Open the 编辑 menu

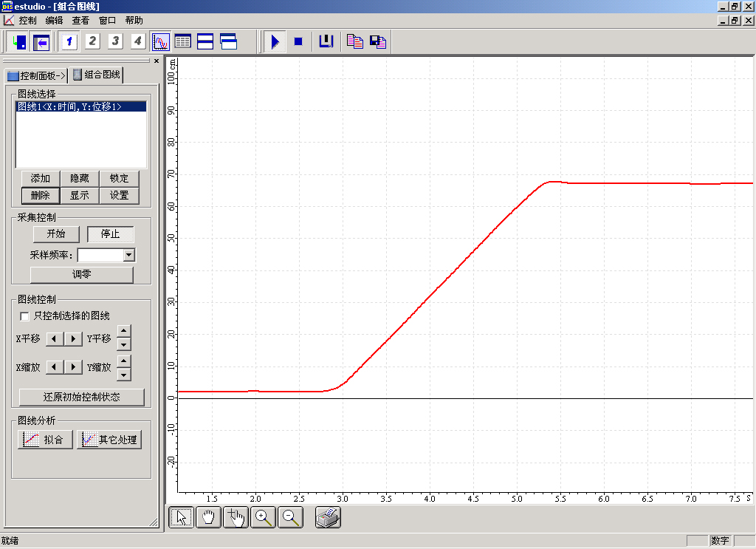[x=54, y=21]
